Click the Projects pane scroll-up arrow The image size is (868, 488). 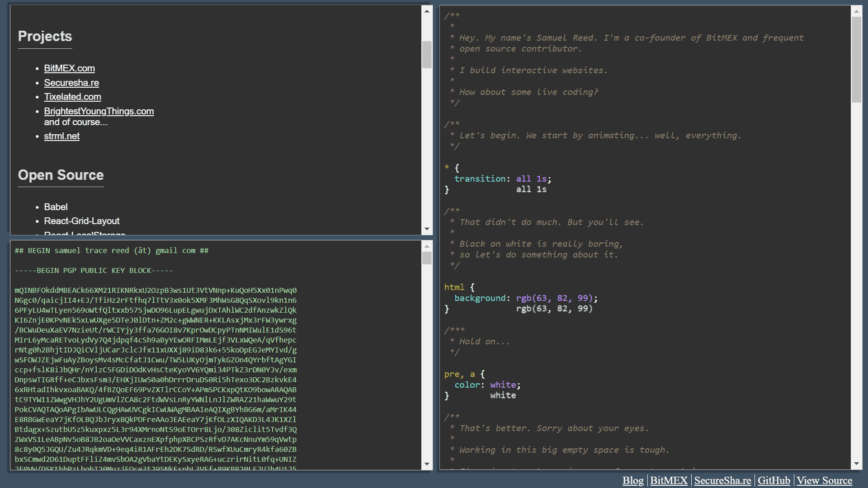pyautogui.click(x=427, y=11)
